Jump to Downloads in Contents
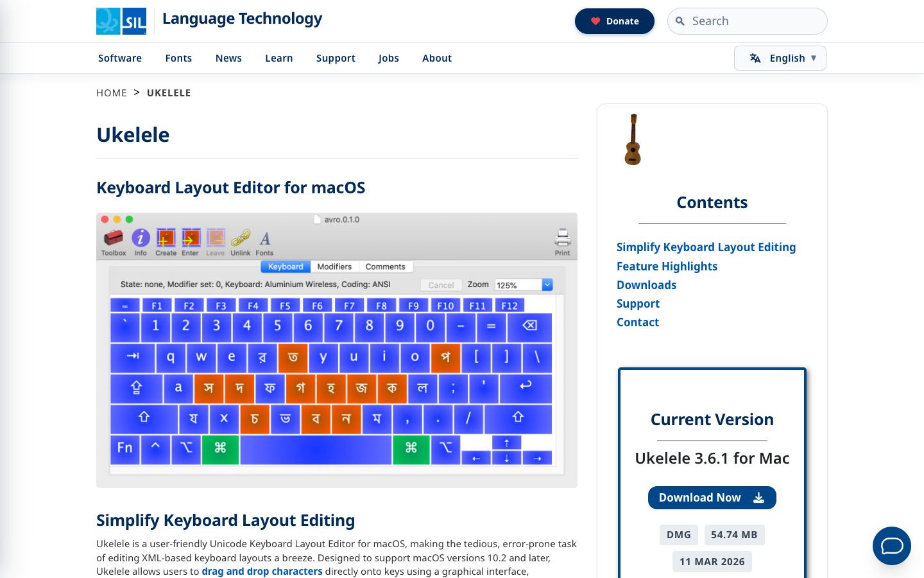 point(646,285)
